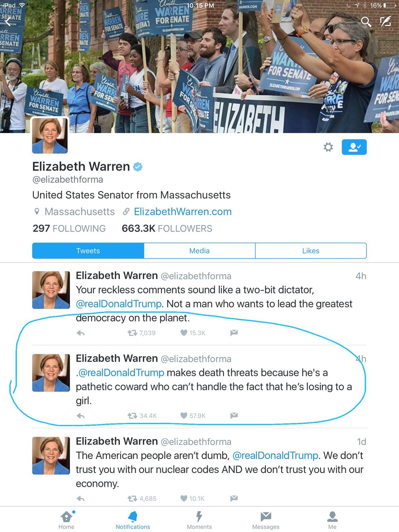This screenshot has width=399, height=532.
Task: Go to Home in bottom bar
Action: [x=66, y=520]
